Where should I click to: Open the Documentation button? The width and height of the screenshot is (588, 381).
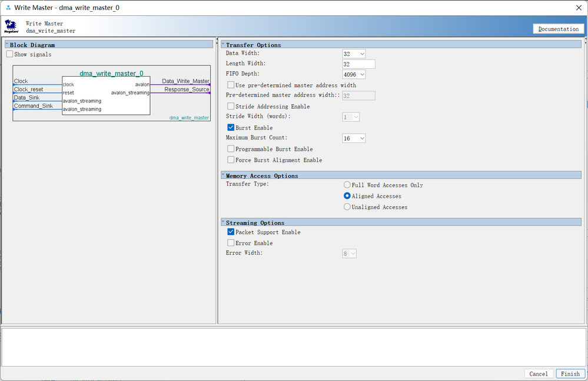[558, 29]
